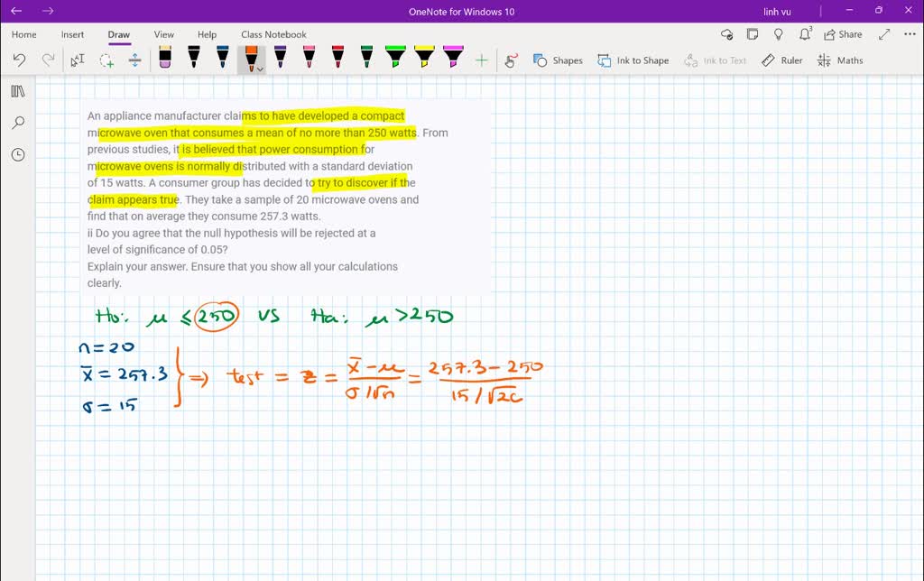Toggle Ink to Shape mode
Image resolution: width=924 pixels, height=581 pixels.
pos(633,60)
